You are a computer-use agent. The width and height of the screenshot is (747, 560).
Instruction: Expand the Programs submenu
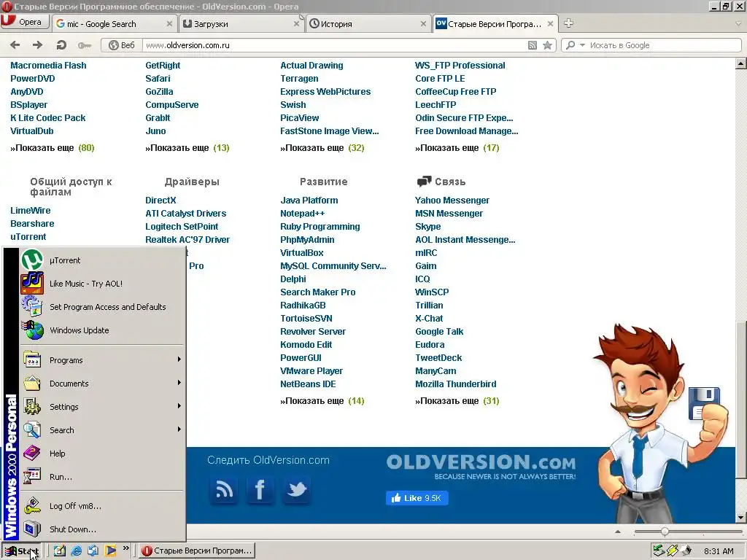tap(102, 360)
